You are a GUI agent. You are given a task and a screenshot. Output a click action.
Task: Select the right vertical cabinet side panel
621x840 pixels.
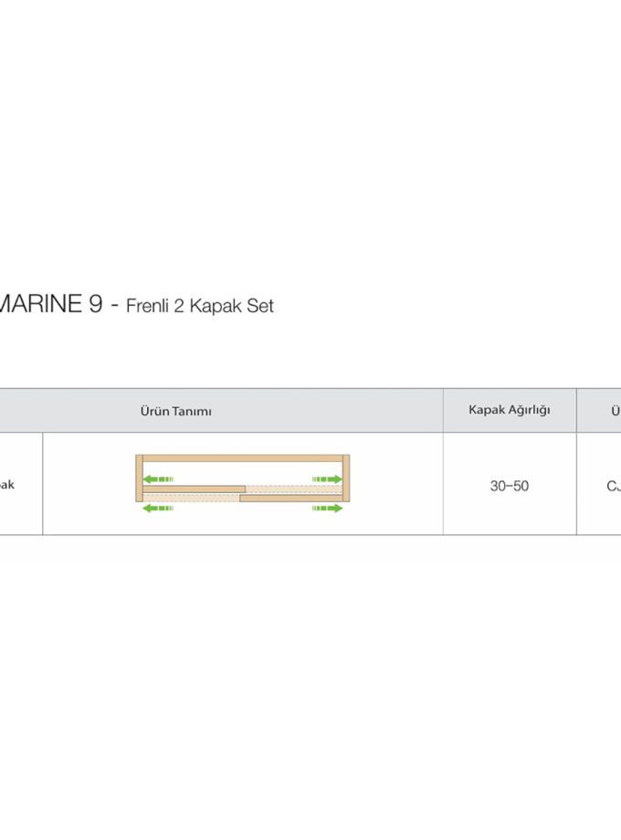point(346,478)
